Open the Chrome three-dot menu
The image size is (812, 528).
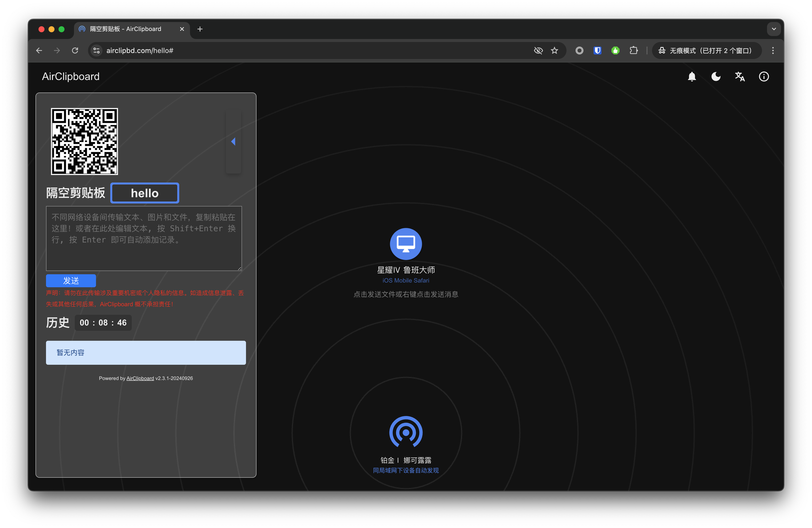coord(773,50)
